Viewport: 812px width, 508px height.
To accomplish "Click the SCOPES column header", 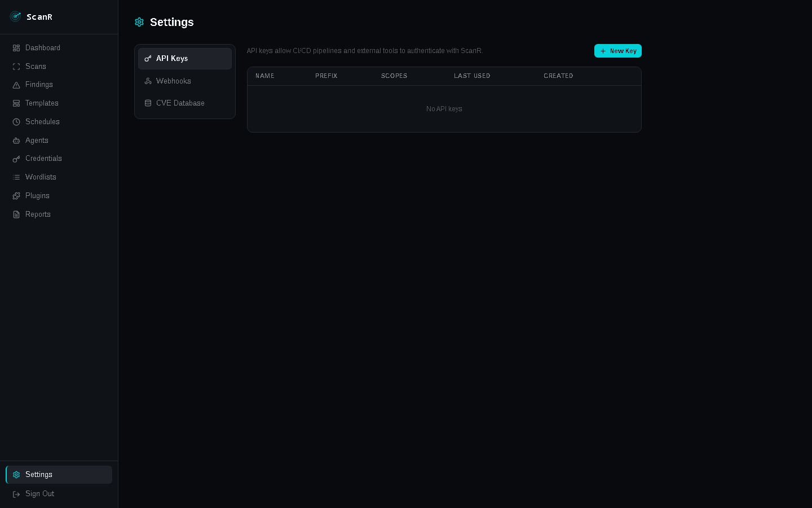I will point(394,76).
